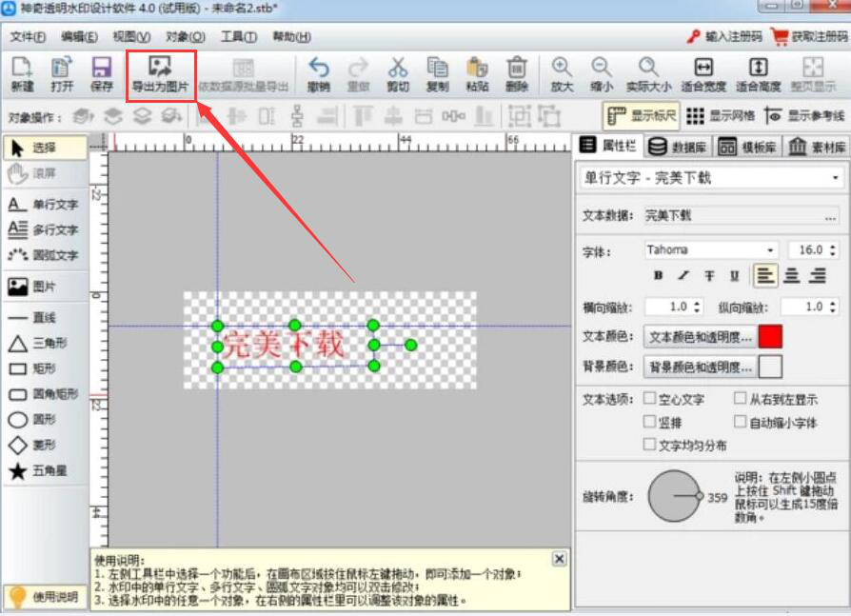Adjust 纵向缩放 vertical scale stepper
Image resolution: width=851 pixels, height=616 pixels.
coord(833,307)
